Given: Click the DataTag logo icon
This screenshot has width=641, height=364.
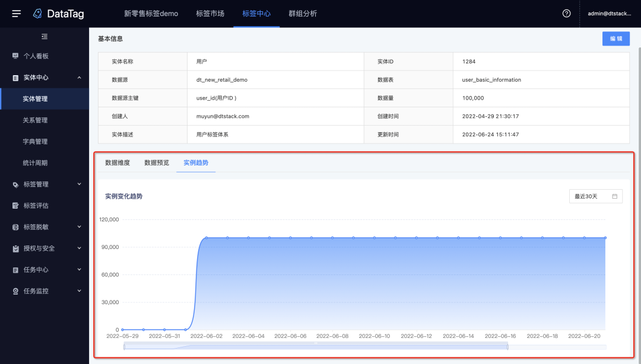Looking at the screenshot, I should [x=37, y=14].
